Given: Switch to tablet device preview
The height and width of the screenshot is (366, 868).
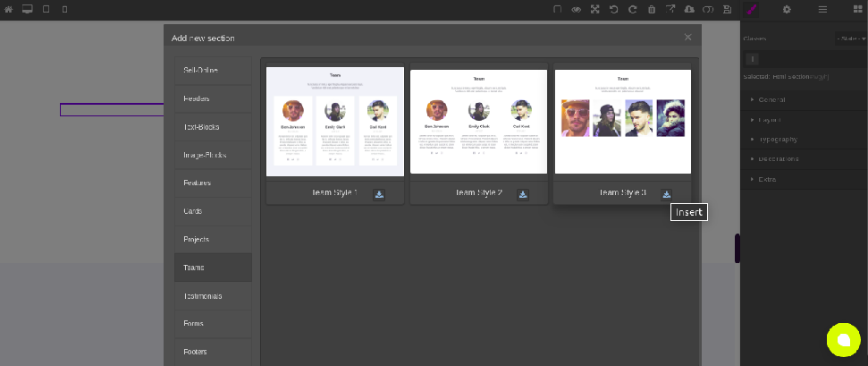Looking at the screenshot, I should pos(46,10).
